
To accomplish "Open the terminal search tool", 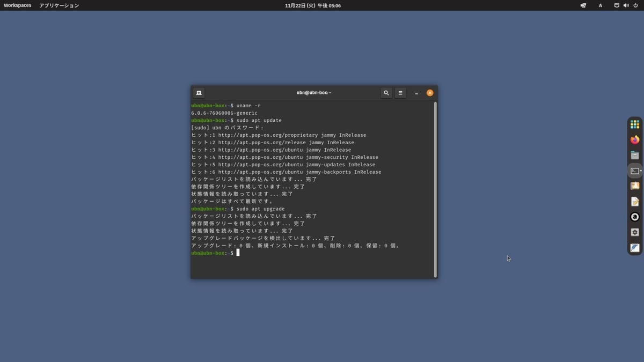I will point(386,93).
